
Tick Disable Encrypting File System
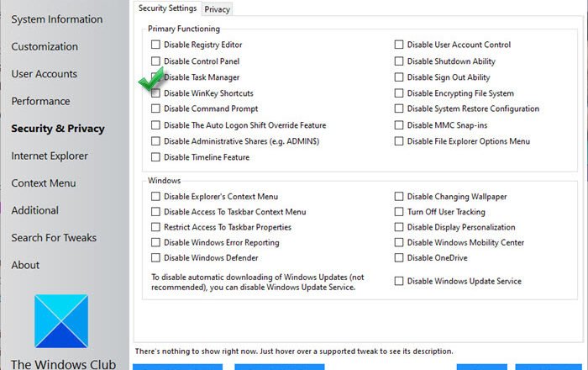(399, 93)
